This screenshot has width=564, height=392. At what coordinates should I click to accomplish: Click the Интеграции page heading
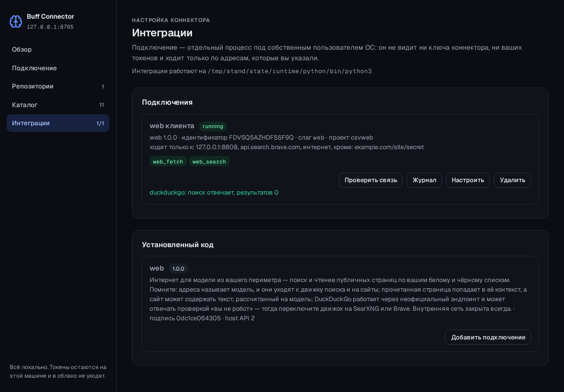point(162,33)
